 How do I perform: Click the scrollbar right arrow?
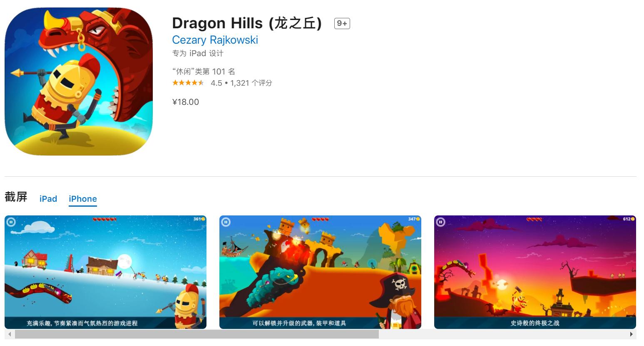coord(632,334)
